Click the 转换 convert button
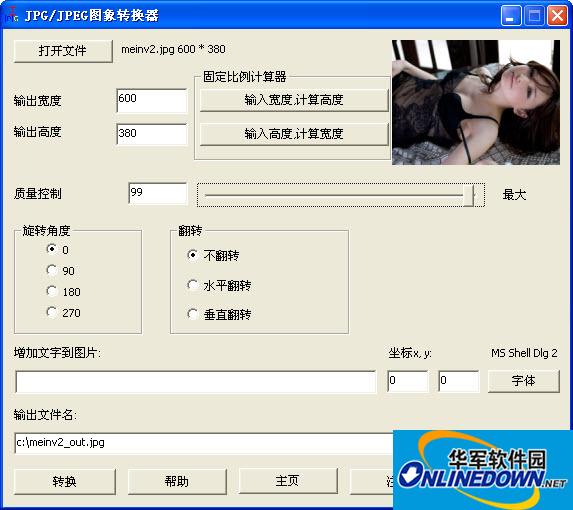 tap(65, 482)
